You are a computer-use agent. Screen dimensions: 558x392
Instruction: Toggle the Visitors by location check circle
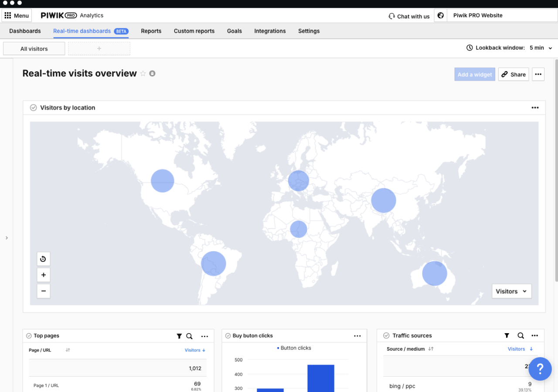pos(33,108)
